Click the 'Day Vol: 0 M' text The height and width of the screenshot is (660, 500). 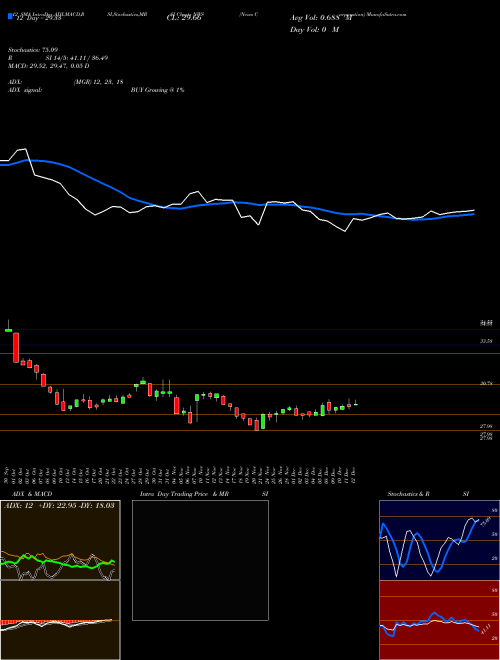[314, 30]
